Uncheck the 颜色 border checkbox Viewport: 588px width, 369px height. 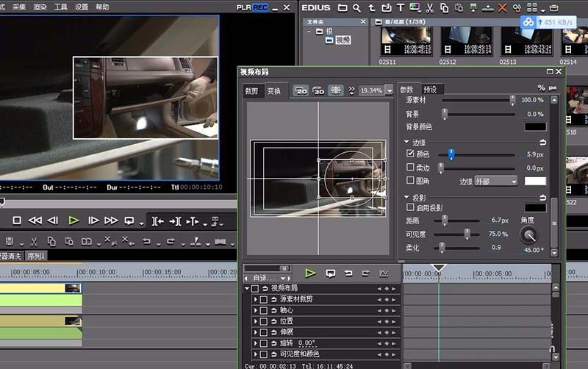(410, 154)
